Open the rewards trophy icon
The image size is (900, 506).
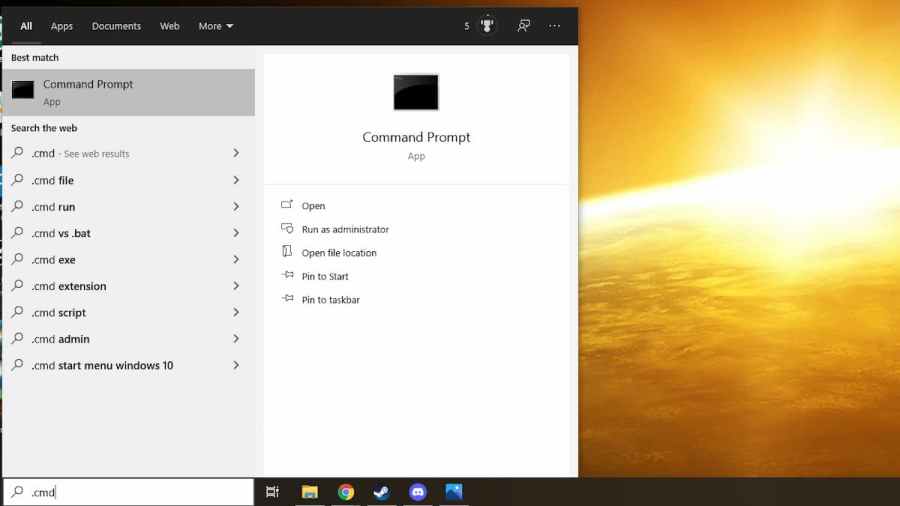coord(487,25)
